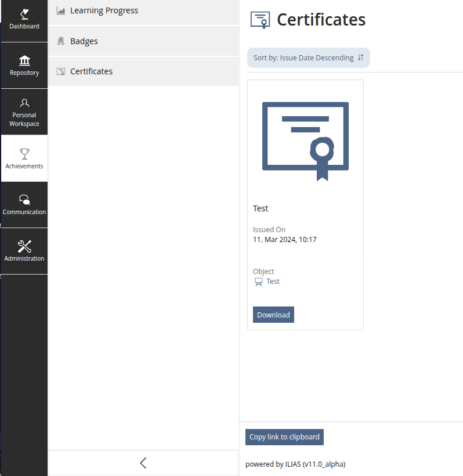This screenshot has height=476, width=463.
Task: Click the Badges ribbon icon
Action: 61,41
